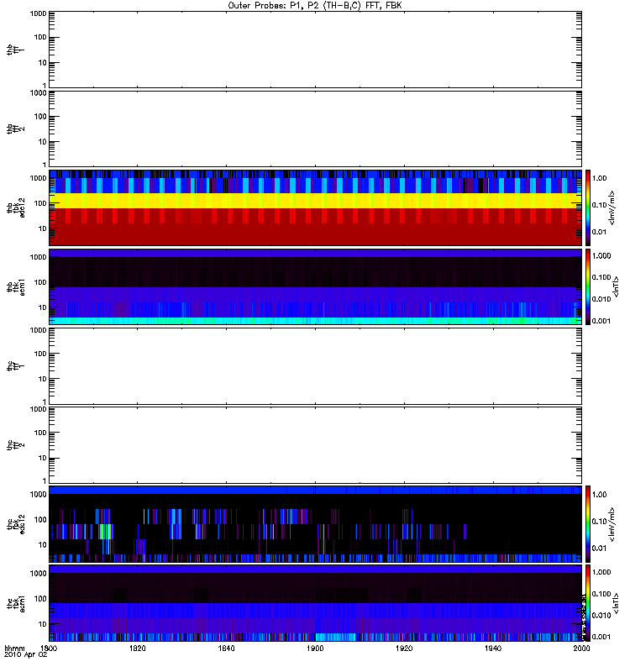Select the thc fbk scm1 color bar

click(x=588, y=603)
